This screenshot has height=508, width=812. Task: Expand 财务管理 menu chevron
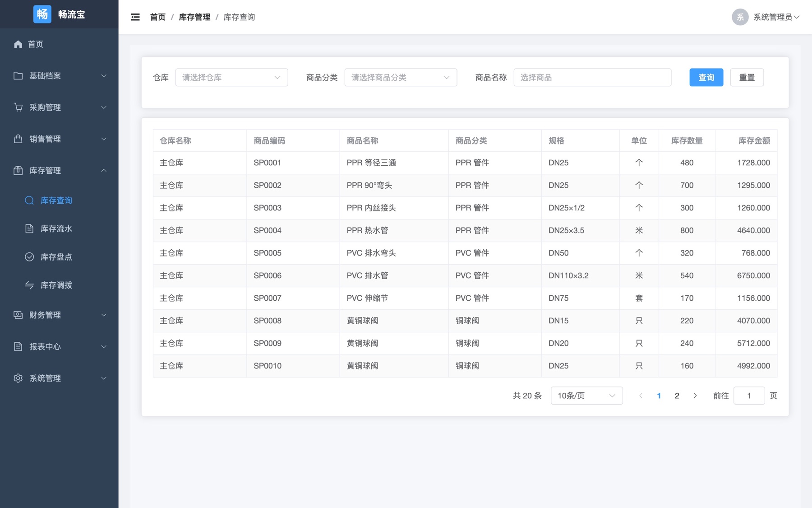[104, 315]
